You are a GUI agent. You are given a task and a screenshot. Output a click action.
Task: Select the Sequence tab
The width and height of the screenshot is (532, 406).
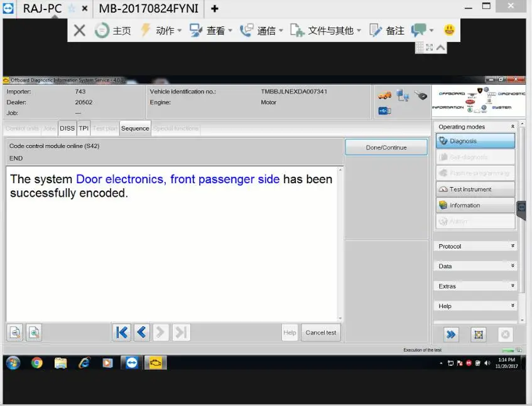coord(135,129)
